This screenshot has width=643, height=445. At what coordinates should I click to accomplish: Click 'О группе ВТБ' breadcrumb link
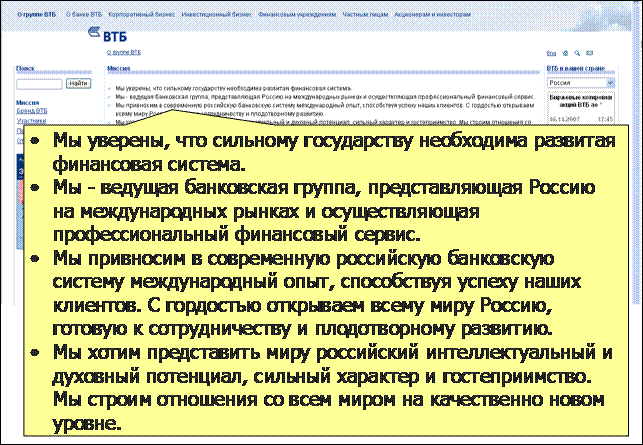123,52
